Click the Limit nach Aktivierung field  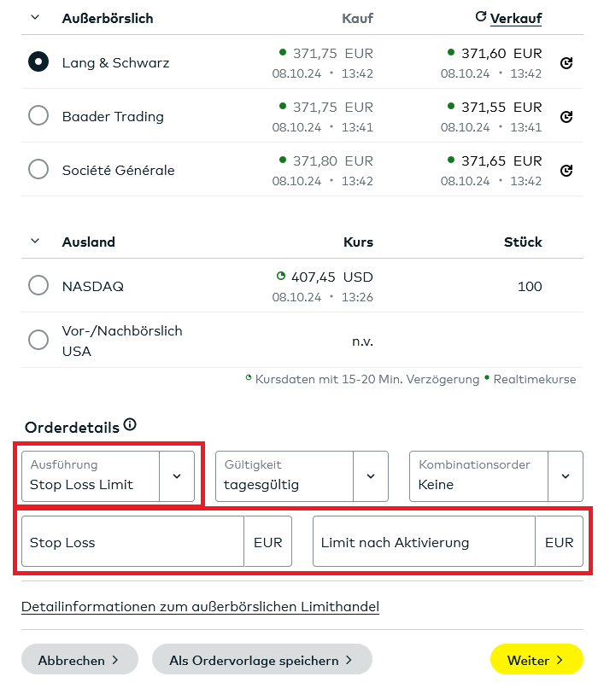pos(424,542)
